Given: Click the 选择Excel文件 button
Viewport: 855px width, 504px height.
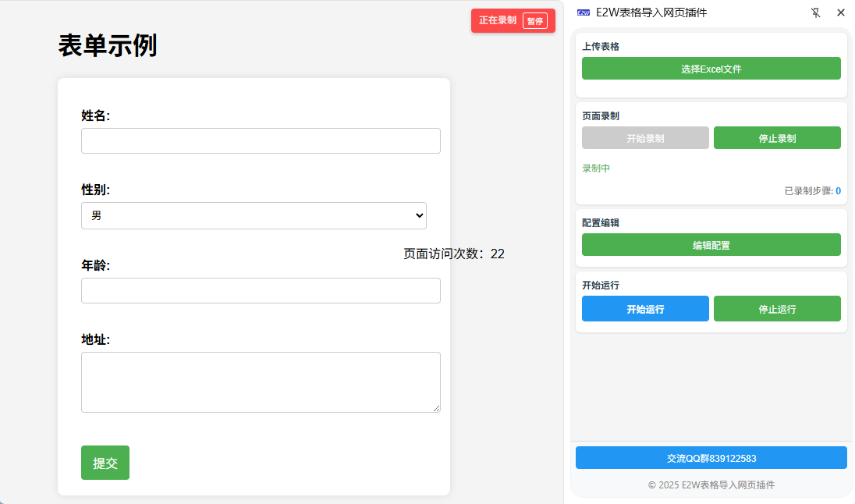Looking at the screenshot, I should pos(711,69).
